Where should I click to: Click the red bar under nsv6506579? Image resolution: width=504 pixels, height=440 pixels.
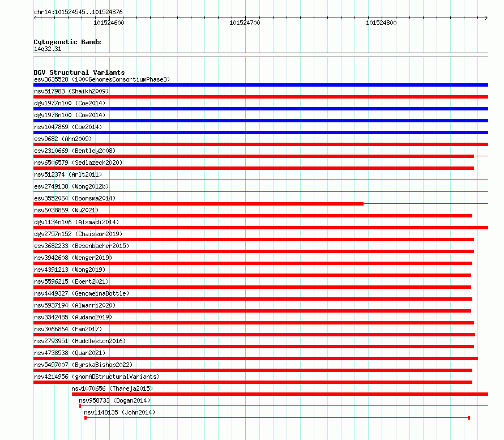pos(254,168)
